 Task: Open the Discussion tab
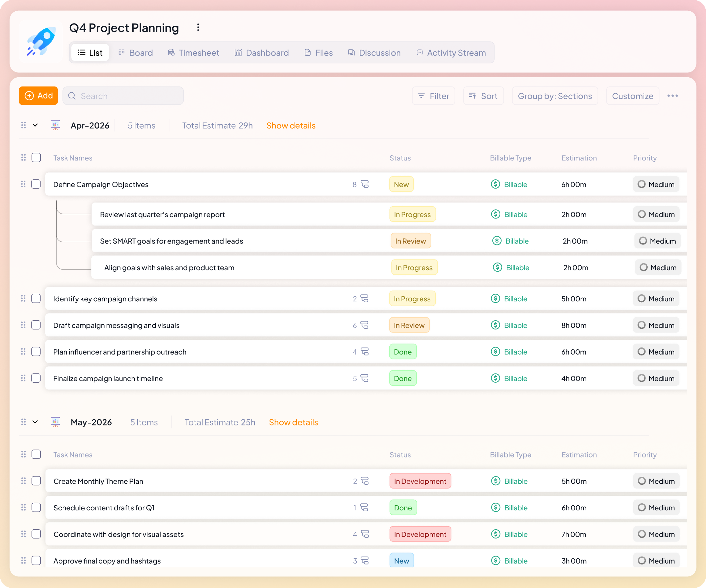click(x=374, y=53)
